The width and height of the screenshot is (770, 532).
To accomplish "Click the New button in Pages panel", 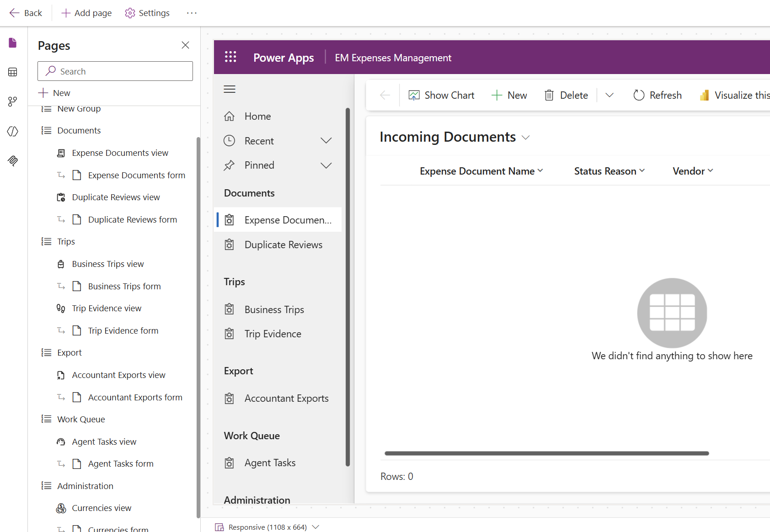I will 54,93.
